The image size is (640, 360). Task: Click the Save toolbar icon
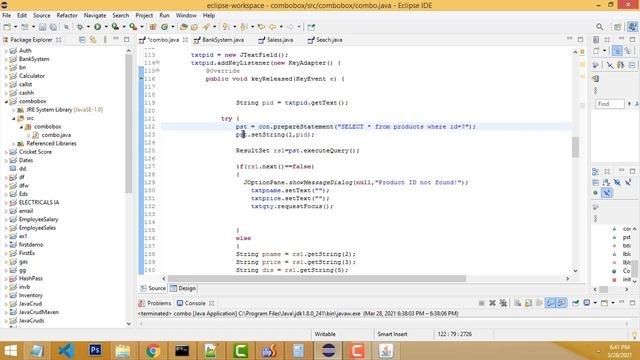pyautogui.click(x=42, y=27)
